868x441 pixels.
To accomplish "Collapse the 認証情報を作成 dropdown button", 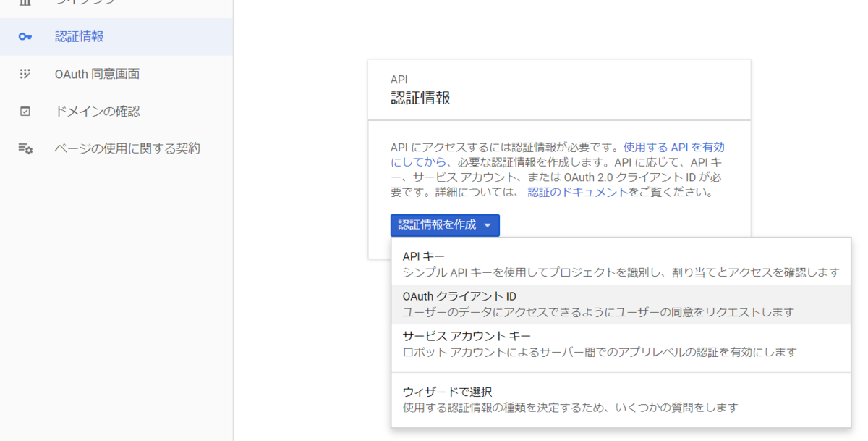I will tap(445, 225).
